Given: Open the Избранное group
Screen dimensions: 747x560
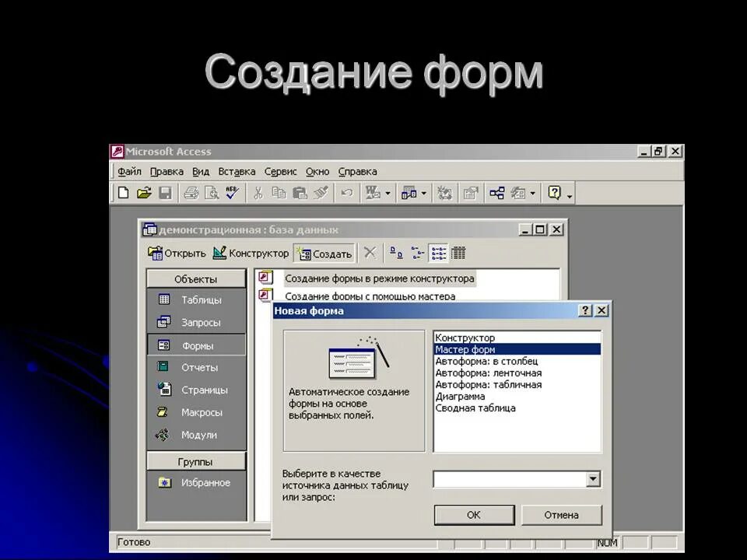Looking at the screenshot, I should [x=196, y=482].
